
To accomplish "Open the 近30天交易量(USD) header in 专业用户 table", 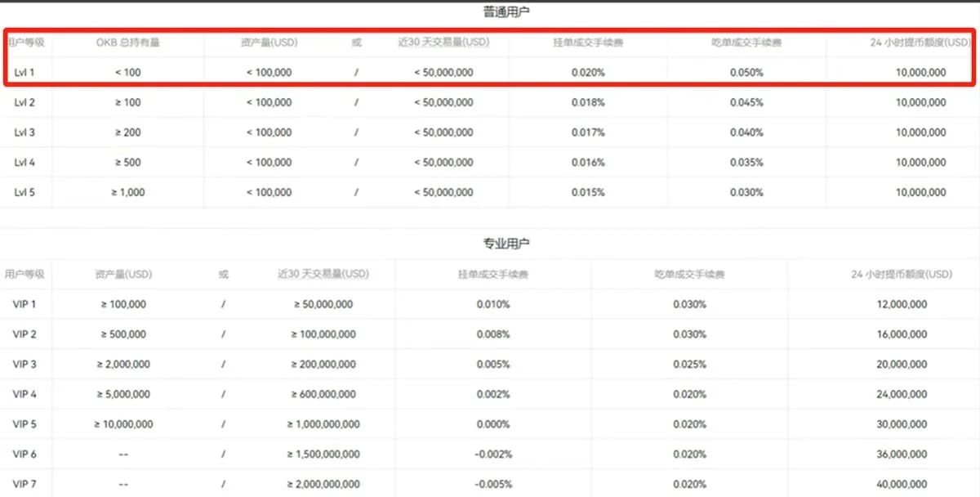I will (x=323, y=274).
